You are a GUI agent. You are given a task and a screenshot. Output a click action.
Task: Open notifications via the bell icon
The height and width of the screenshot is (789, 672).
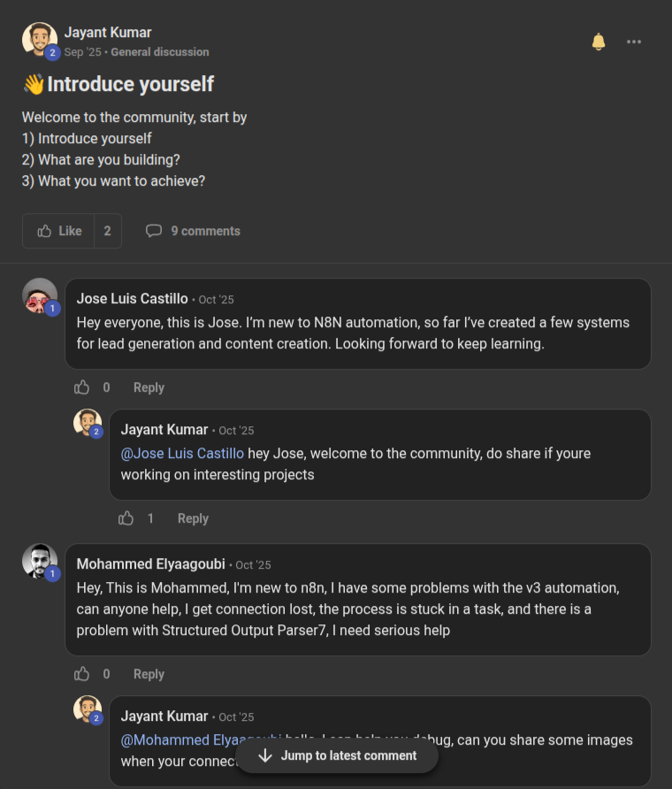(599, 41)
